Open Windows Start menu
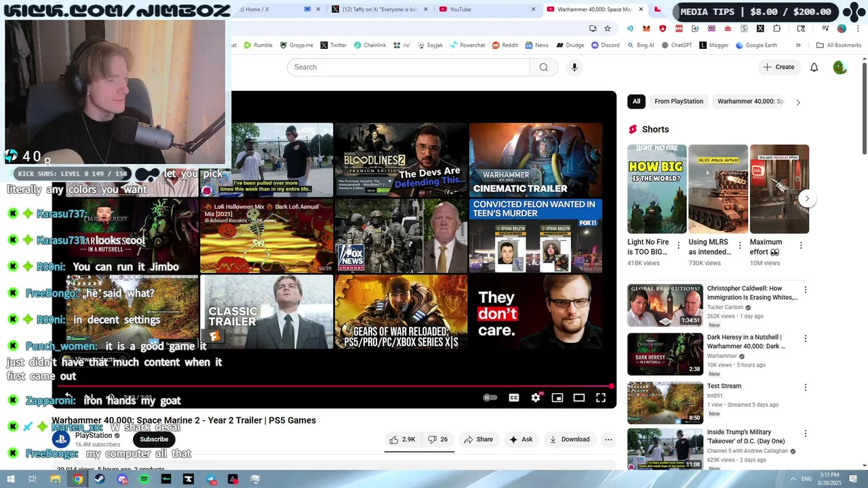868x488 pixels. tap(9, 479)
